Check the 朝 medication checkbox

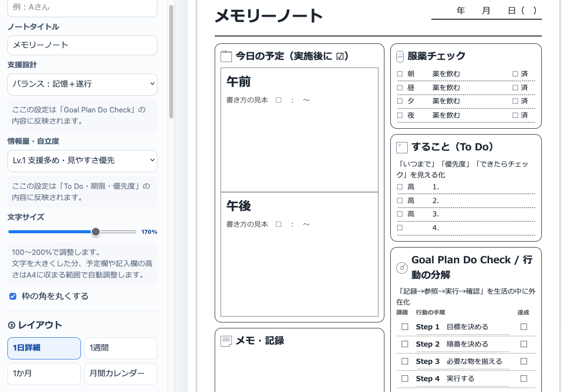[x=400, y=74]
